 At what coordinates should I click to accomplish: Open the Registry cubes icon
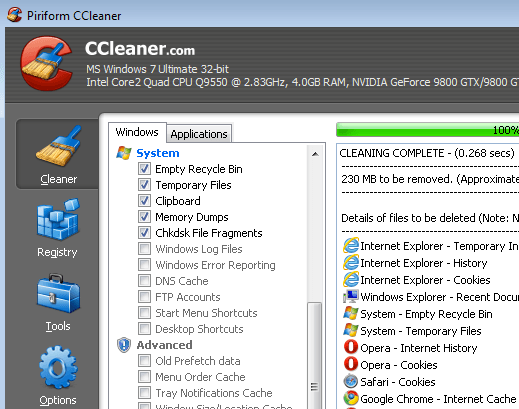58,219
